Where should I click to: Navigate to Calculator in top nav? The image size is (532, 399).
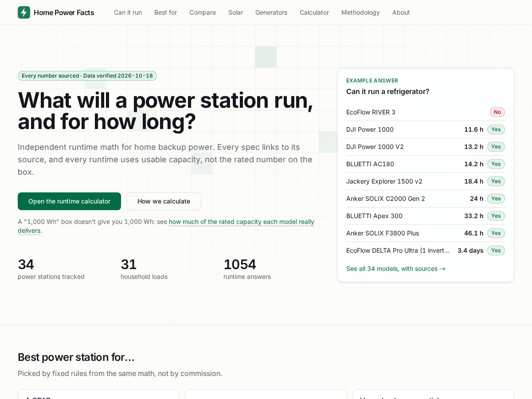tap(314, 12)
